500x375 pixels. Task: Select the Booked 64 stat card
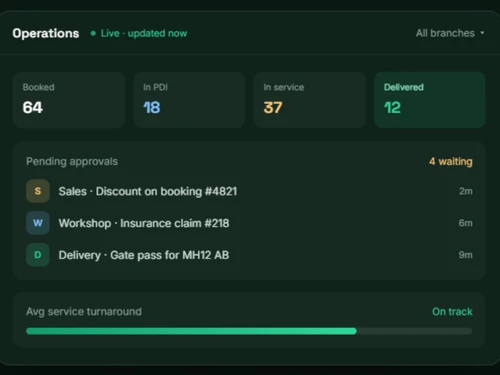[69, 100]
